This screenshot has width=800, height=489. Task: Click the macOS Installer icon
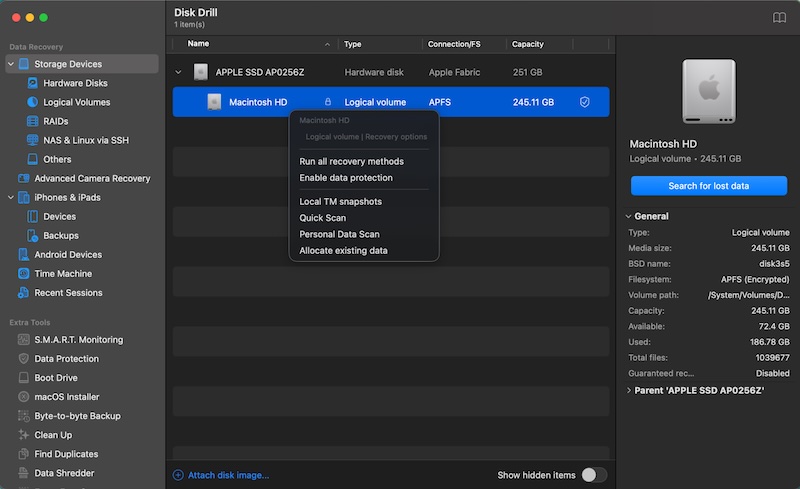tap(23, 397)
